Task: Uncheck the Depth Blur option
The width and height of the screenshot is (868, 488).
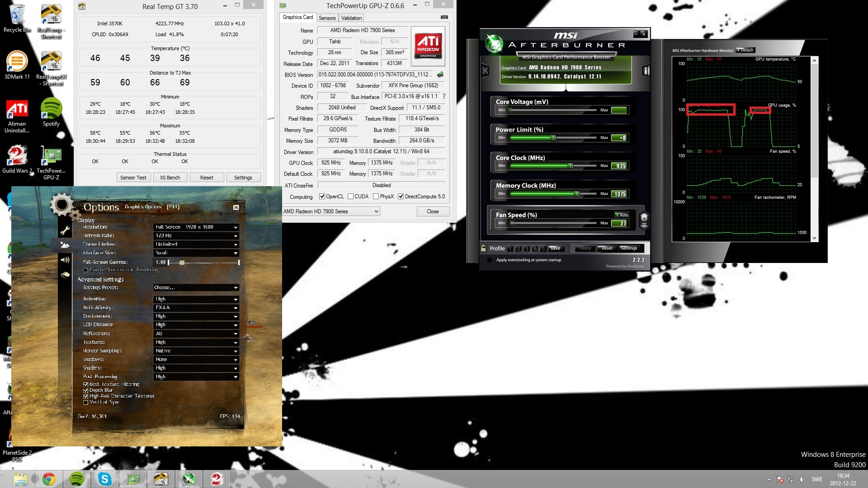Action: click(x=85, y=390)
